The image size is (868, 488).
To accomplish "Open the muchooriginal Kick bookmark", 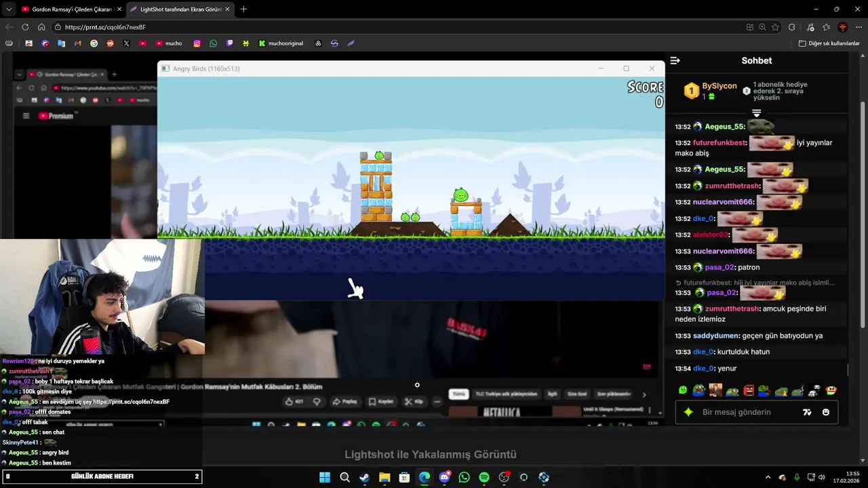I will pyautogui.click(x=281, y=43).
